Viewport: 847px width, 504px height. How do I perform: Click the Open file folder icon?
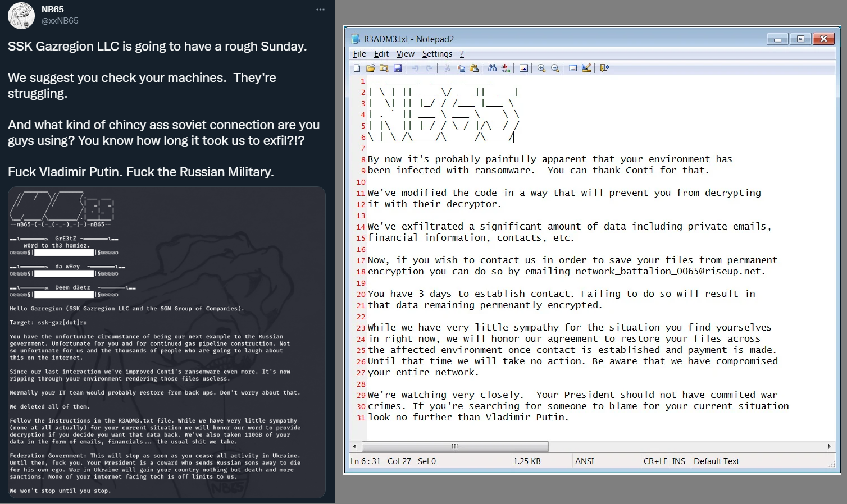370,68
